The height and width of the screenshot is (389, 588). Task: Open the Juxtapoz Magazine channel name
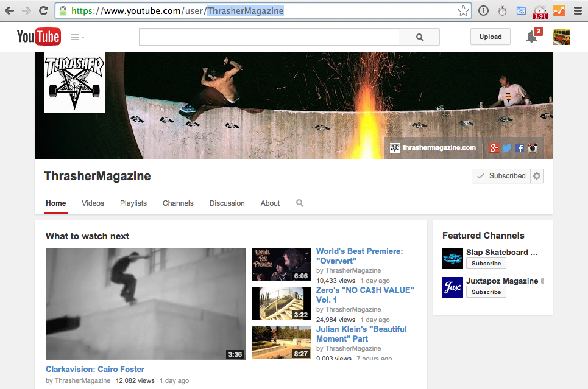(502, 281)
